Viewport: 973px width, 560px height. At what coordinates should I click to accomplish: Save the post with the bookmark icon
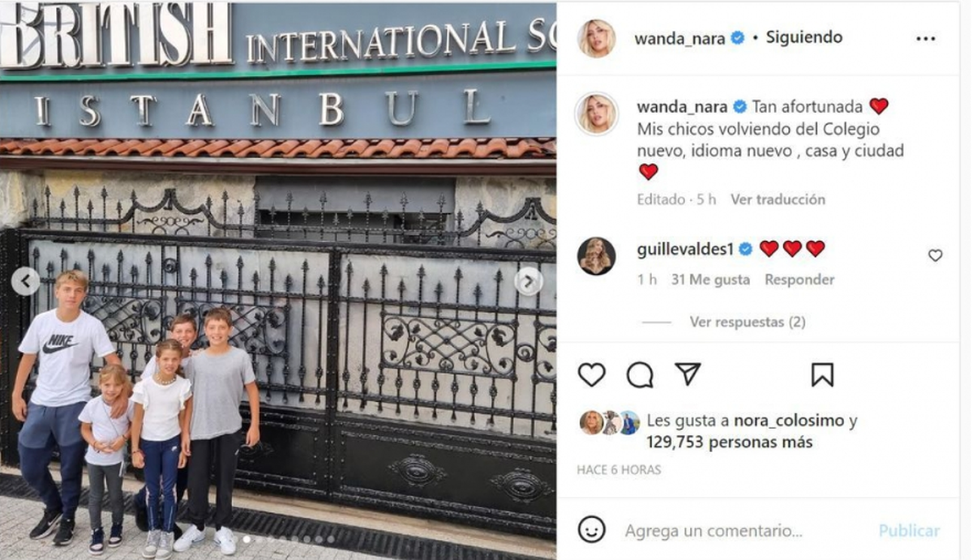822,374
